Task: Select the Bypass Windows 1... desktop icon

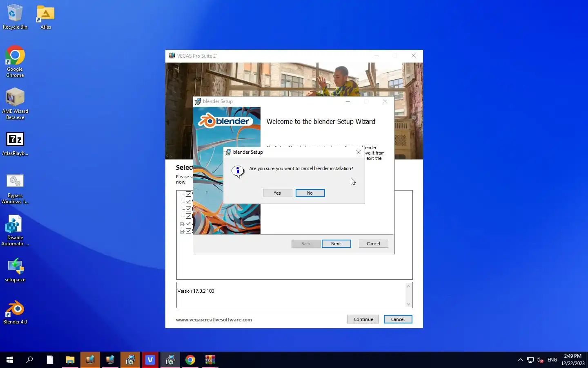Action: click(15, 189)
